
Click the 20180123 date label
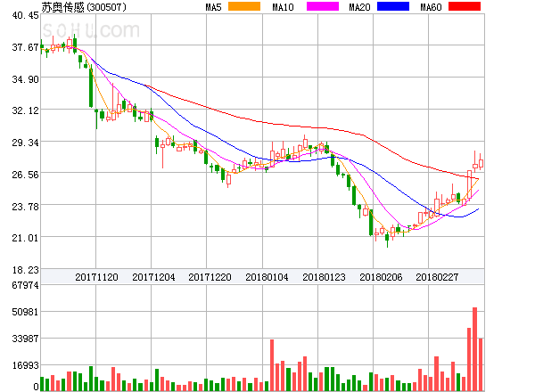coord(324,277)
